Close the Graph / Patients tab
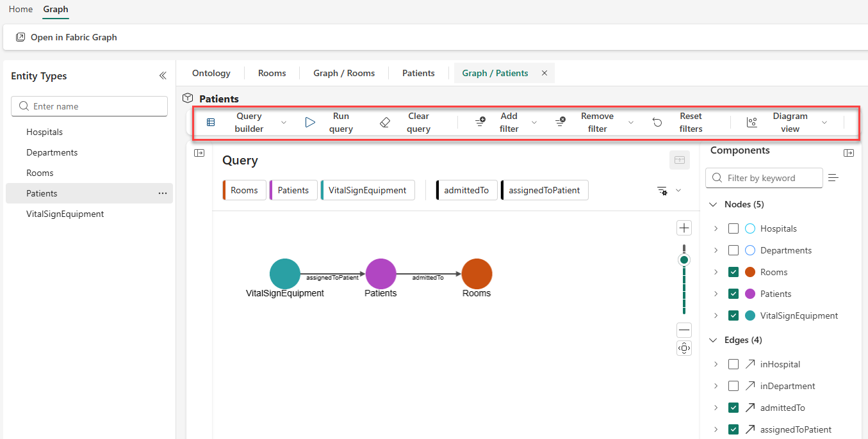 click(545, 73)
